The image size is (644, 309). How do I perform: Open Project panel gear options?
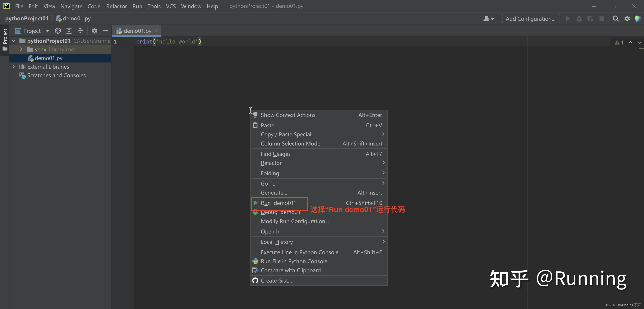tap(94, 31)
